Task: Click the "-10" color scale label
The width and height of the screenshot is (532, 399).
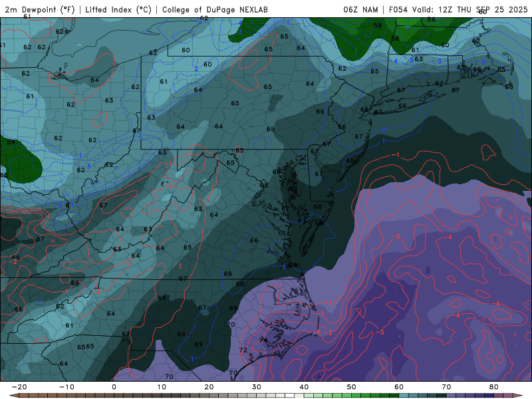Action: click(66, 387)
